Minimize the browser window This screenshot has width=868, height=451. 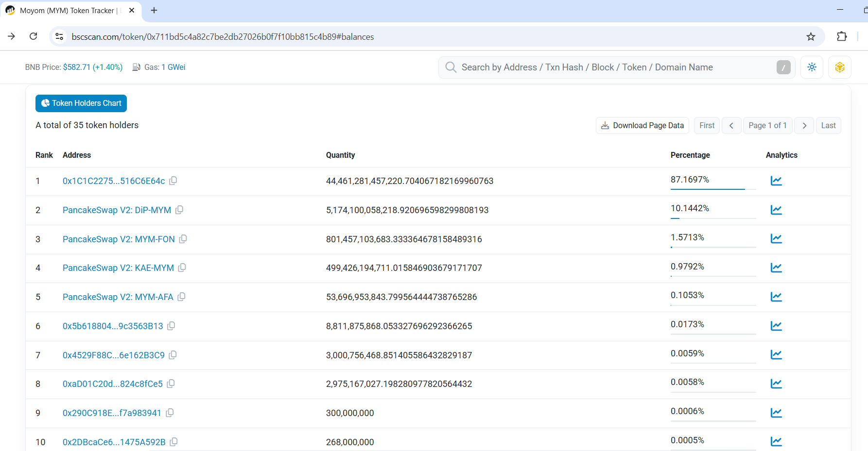coord(840,10)
